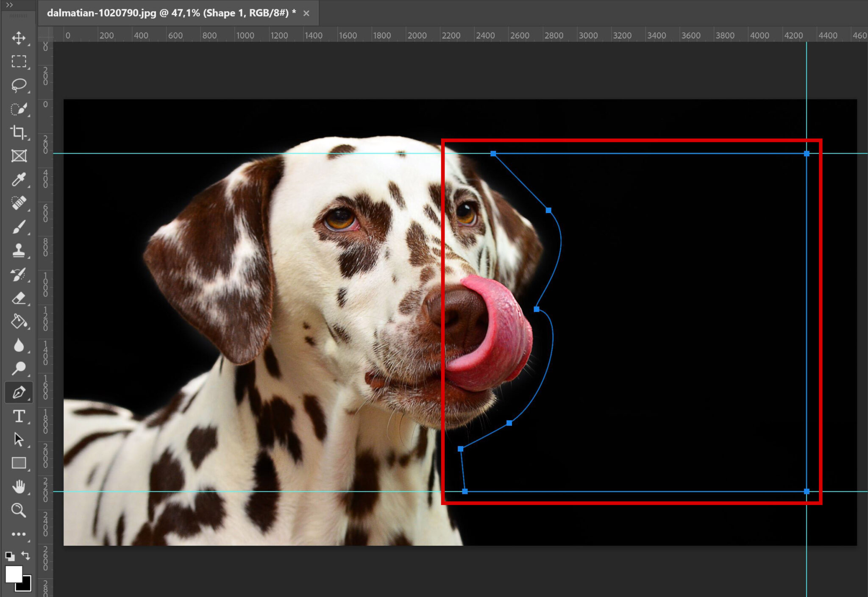Select the Move tool
This screenshot has height=597, width=868.
coord(19,38)
